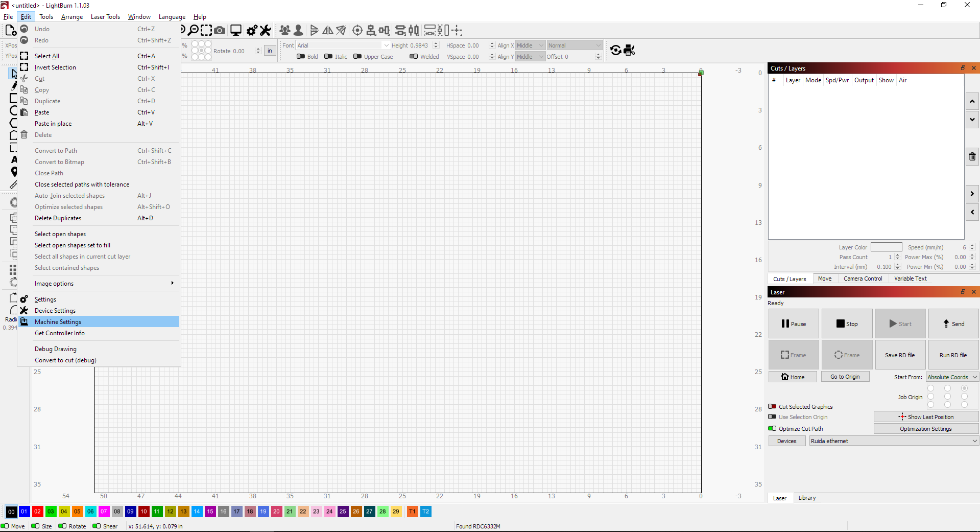Click the print-and-cut printer icon

[630, 50]
